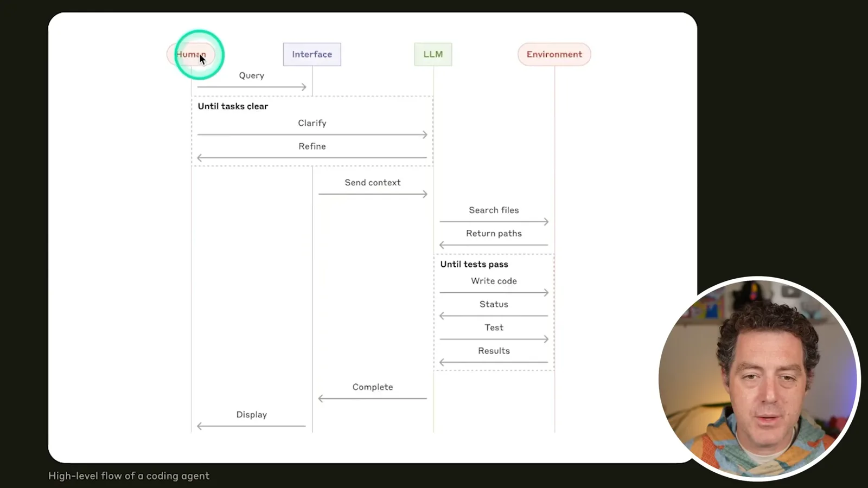Click the "Clarify" message label
868x488 pixels.
(x=312, y=123)
